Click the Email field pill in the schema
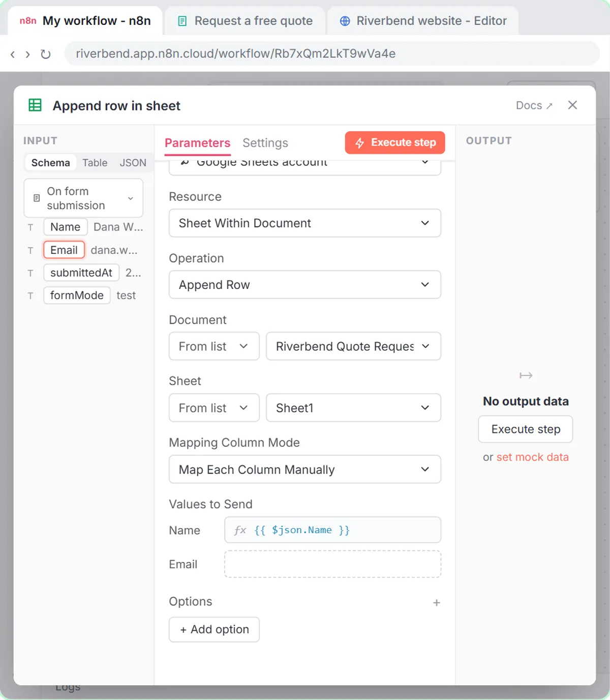The image size is (610, 700). click(64, 250)
